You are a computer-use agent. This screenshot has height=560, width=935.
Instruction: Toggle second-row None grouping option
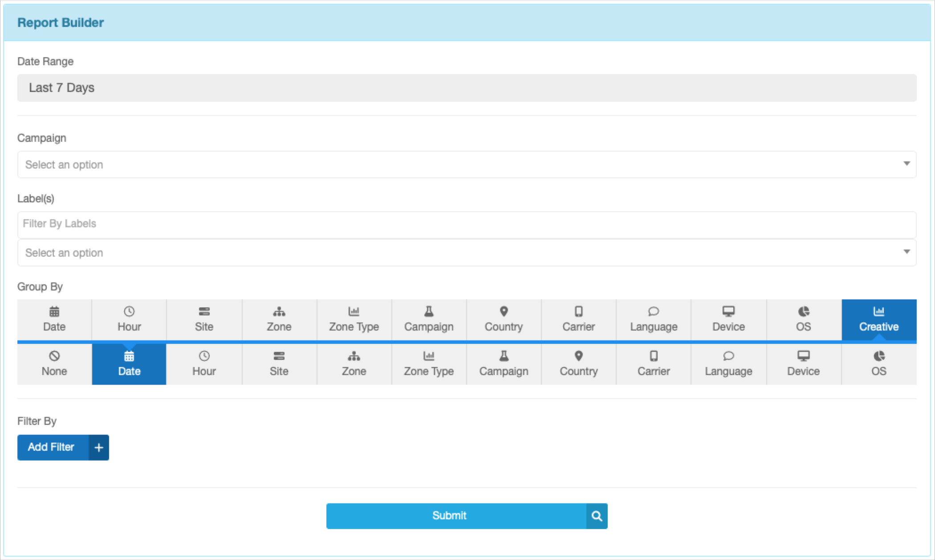54,364
